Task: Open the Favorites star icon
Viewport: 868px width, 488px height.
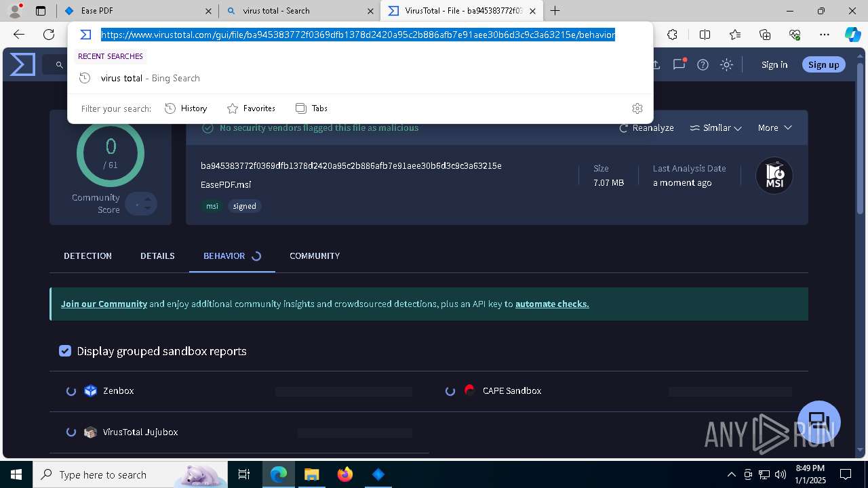Action: click(x=735, y=35)
